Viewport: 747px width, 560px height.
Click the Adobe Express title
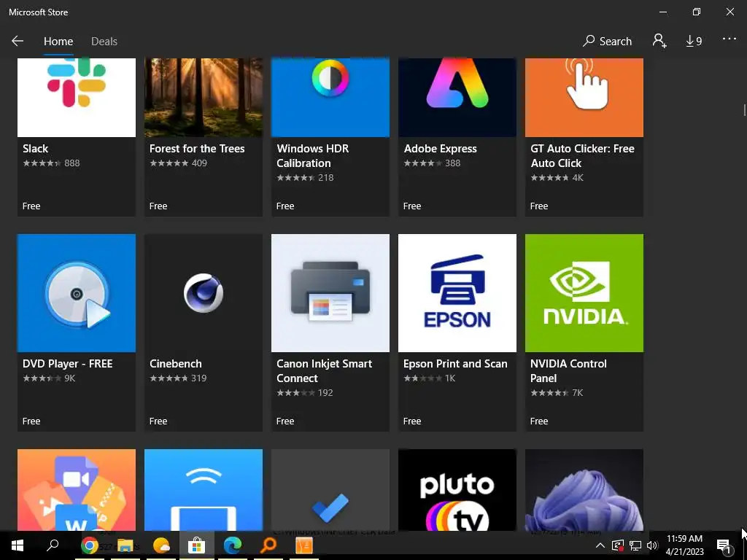coord(440,149)
